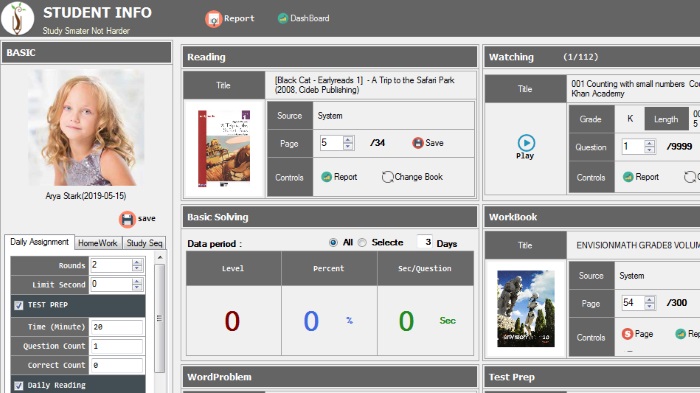This screenshot has width=700, height=393.
Task: Click Change Book in Reading controls
Action: (412, 177)
